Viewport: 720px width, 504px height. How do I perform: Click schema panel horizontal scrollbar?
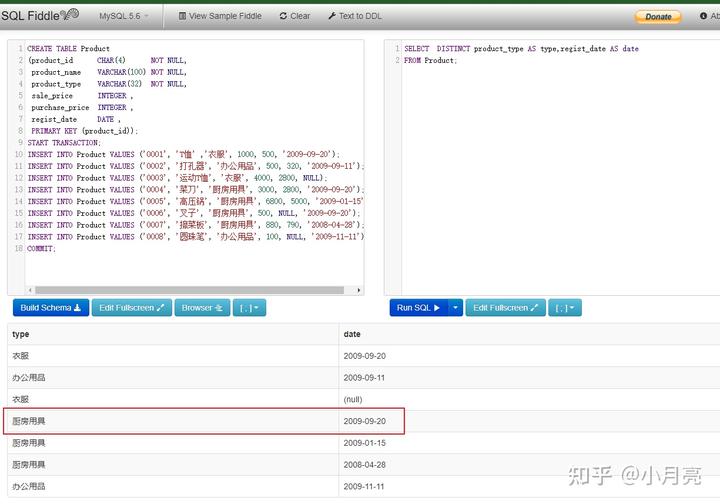(190, 290)
